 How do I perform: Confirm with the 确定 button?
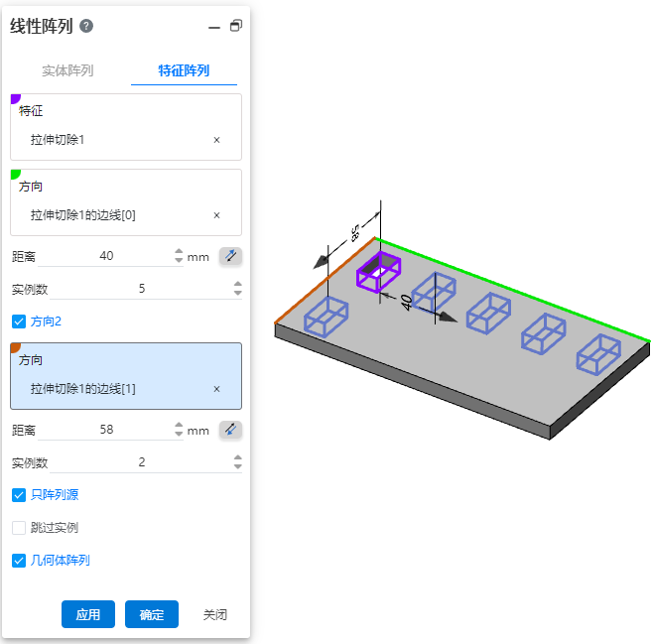152,614
